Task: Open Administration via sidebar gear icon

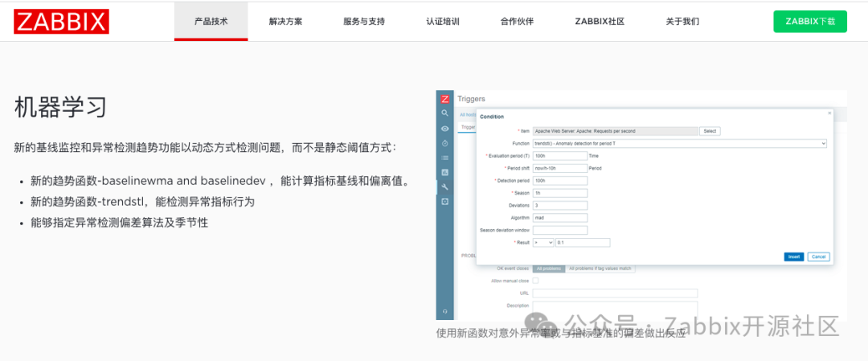Action: click(x=444, y=202)
